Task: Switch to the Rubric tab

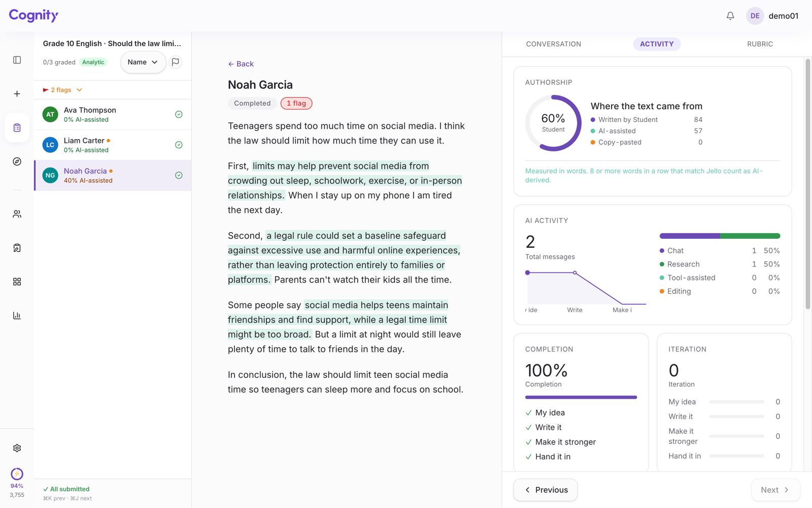Action: click(760, 44)
